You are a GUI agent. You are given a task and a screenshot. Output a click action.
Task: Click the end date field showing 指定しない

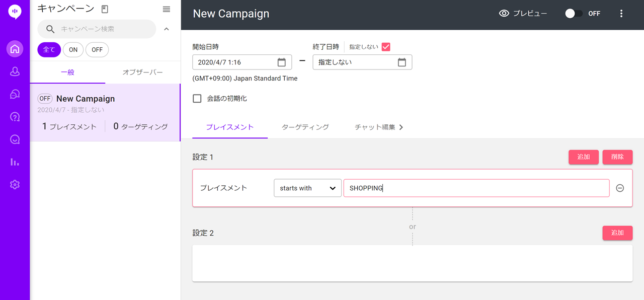362,62
